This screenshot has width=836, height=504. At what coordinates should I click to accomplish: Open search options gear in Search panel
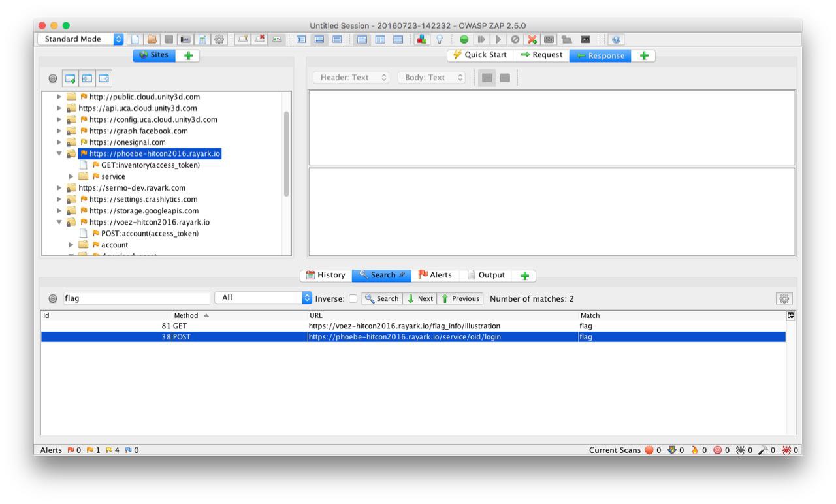tap(782, 298)
